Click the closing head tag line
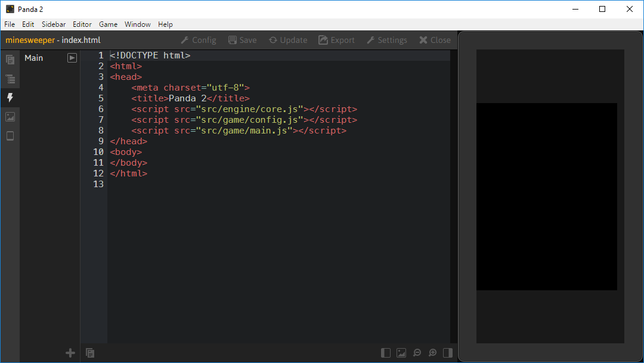The height and width of the screenshot is (363, 644). [x=128, y=141]
